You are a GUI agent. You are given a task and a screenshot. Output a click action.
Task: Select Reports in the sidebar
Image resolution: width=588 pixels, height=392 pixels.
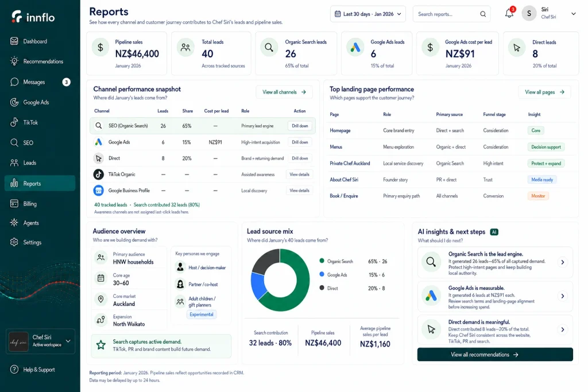tap(40, 183)
